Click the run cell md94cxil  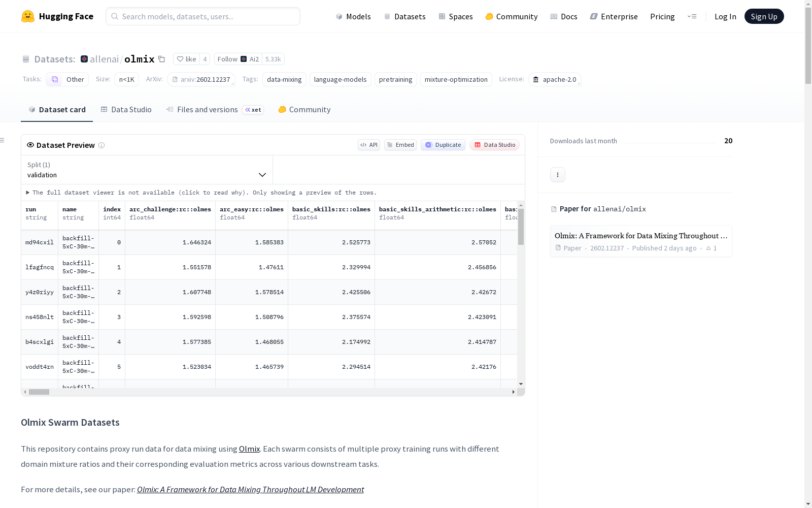(x=40, y=242)
